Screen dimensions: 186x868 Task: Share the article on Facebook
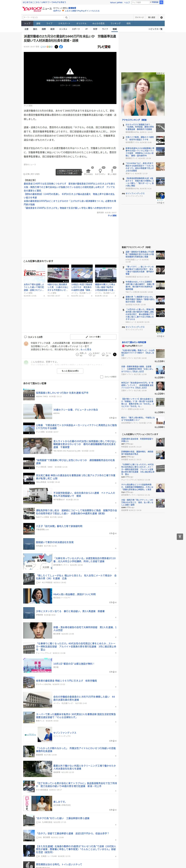(61, 47)
